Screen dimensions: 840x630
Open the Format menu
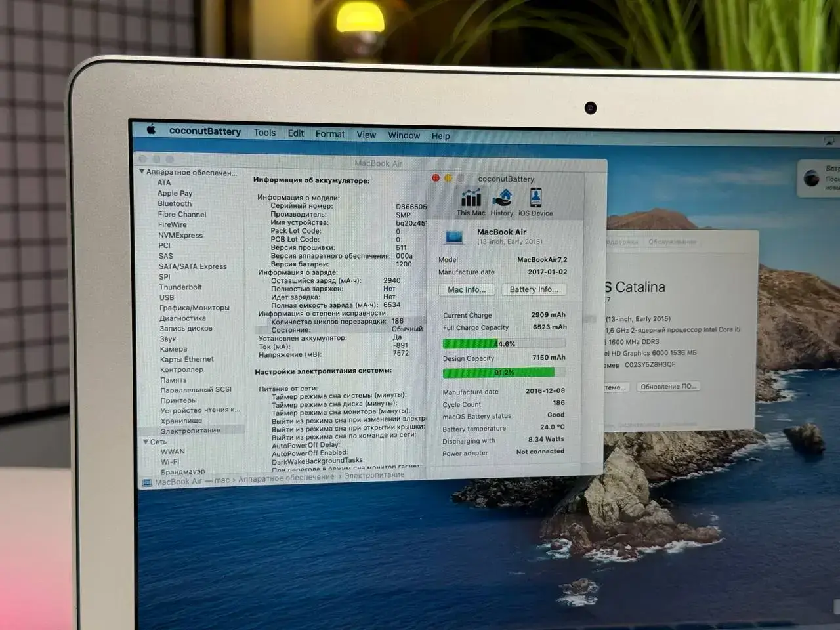click(330, 134)
